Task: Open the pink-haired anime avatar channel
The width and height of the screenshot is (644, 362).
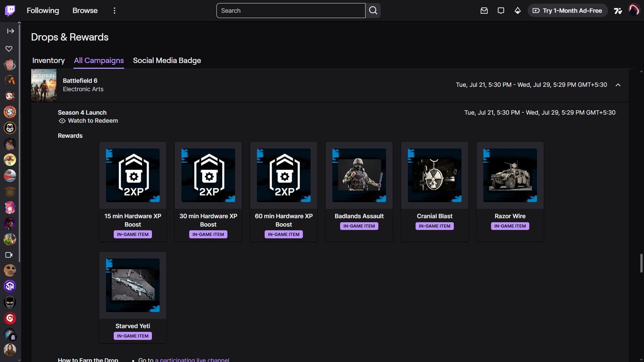Action: click(x=10, y=207)
